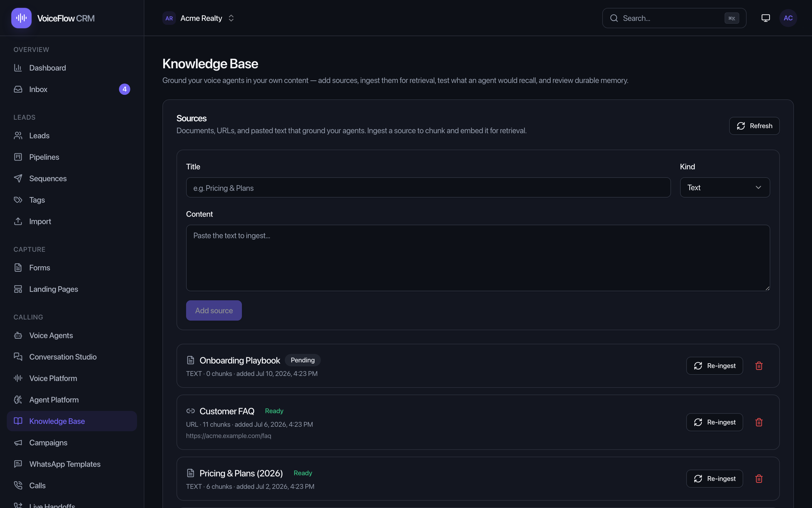Click the Inbox unread badge showing 4
Viewport: 812px width, 508px height.
coord(125,89)
